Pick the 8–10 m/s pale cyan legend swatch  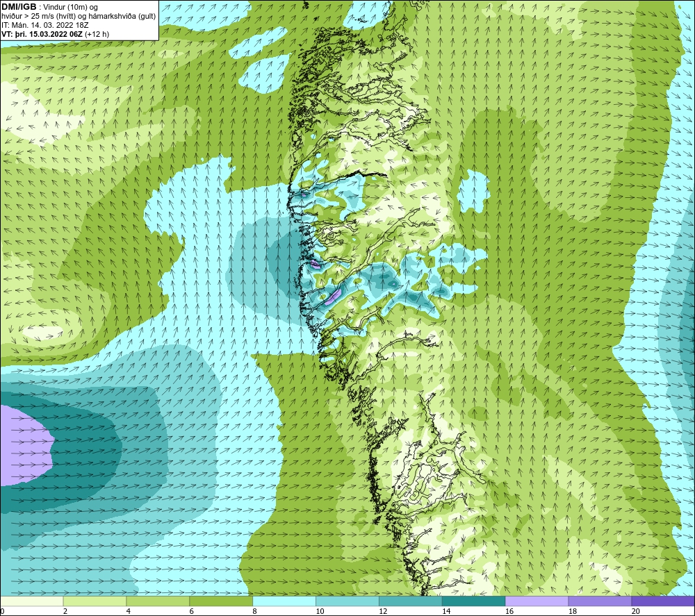(284, 601)
